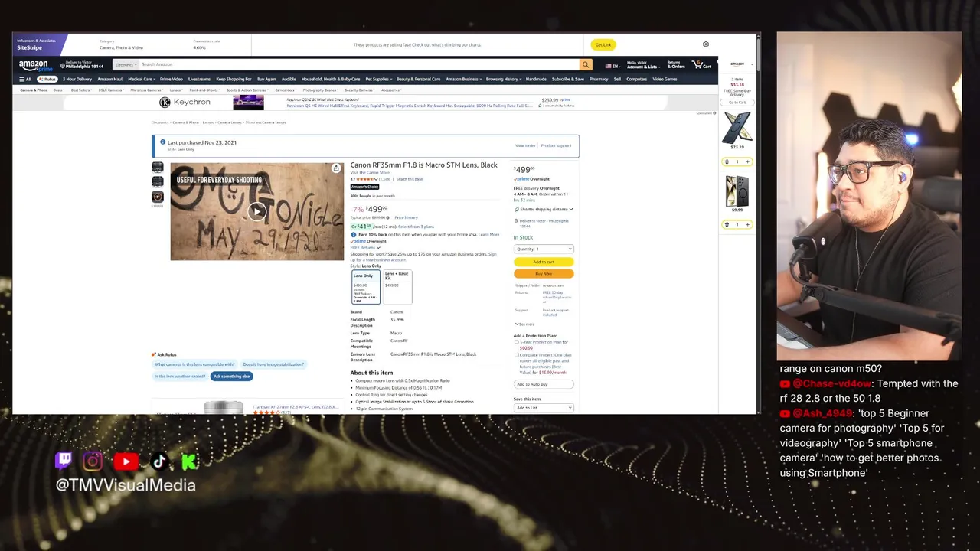This screenshot has width=980, height=551.
Task: Click inside the Search Amazon field
Action: pos(359,65)
